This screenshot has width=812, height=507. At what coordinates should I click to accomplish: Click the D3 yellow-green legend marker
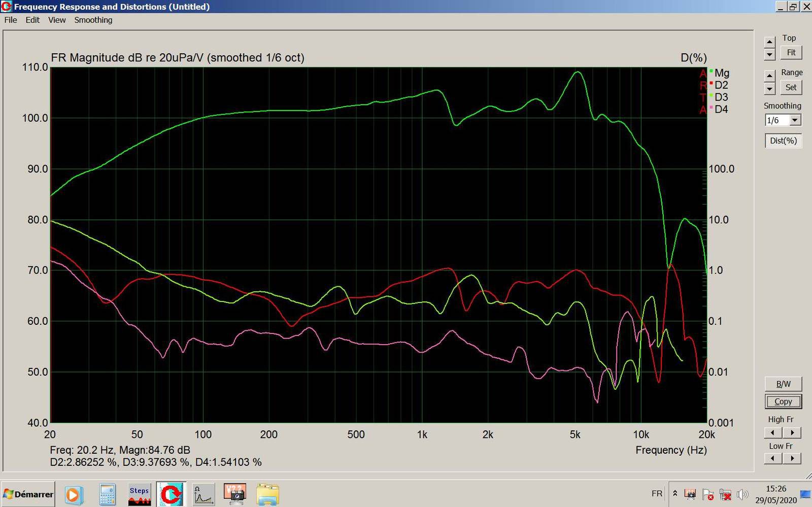pyautogui.click(x=711, y=95)
